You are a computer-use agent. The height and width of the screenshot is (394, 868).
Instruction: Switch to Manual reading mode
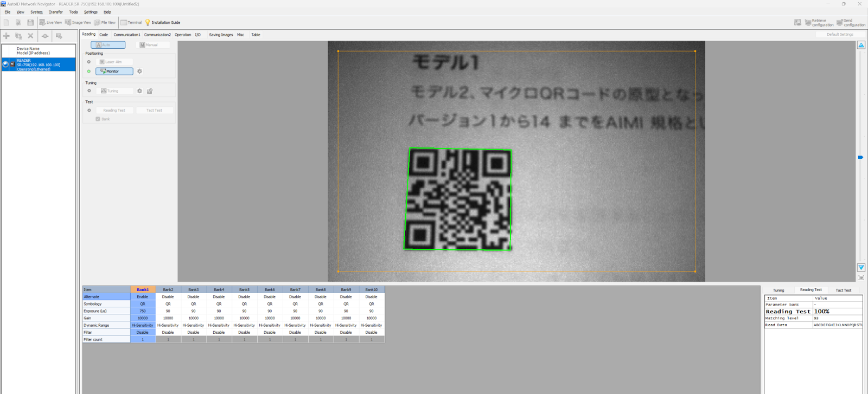154,45
